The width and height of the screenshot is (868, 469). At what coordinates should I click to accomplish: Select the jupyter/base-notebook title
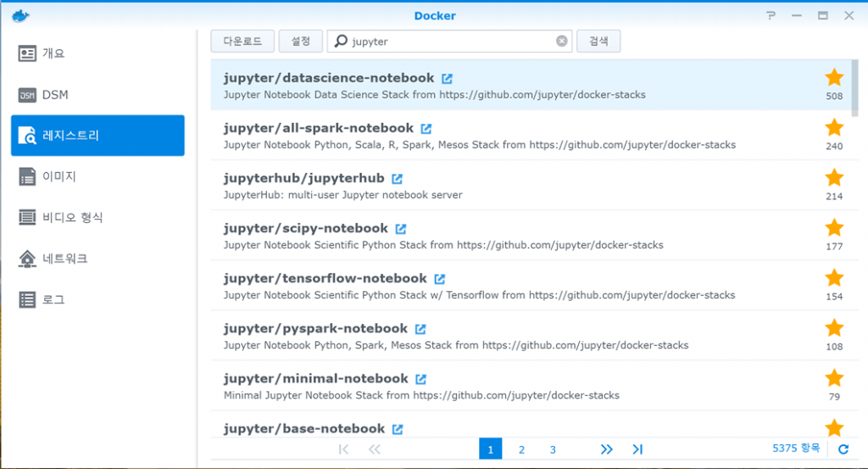pyautogui.click(x=304, y=428)
